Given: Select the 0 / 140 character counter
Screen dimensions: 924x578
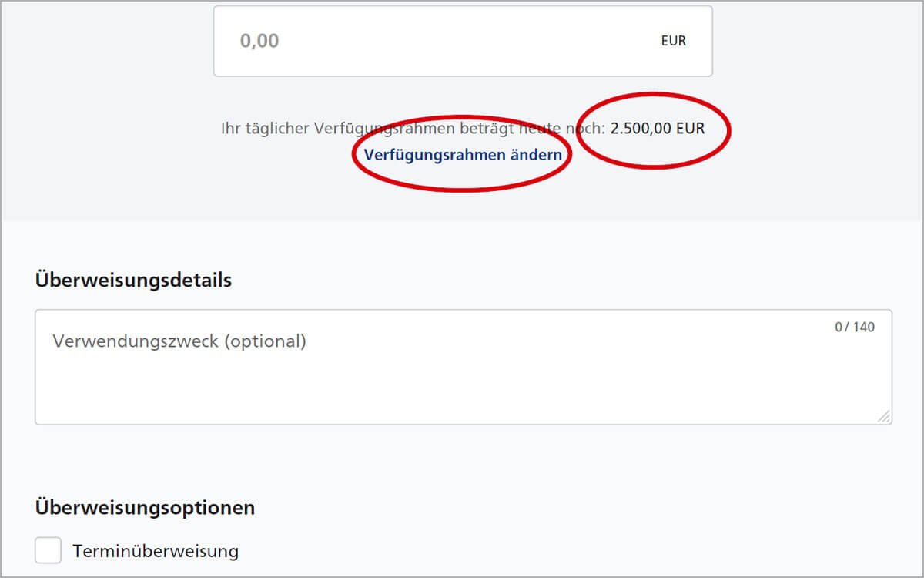Looking at the screenshot, I should [855, 327].
